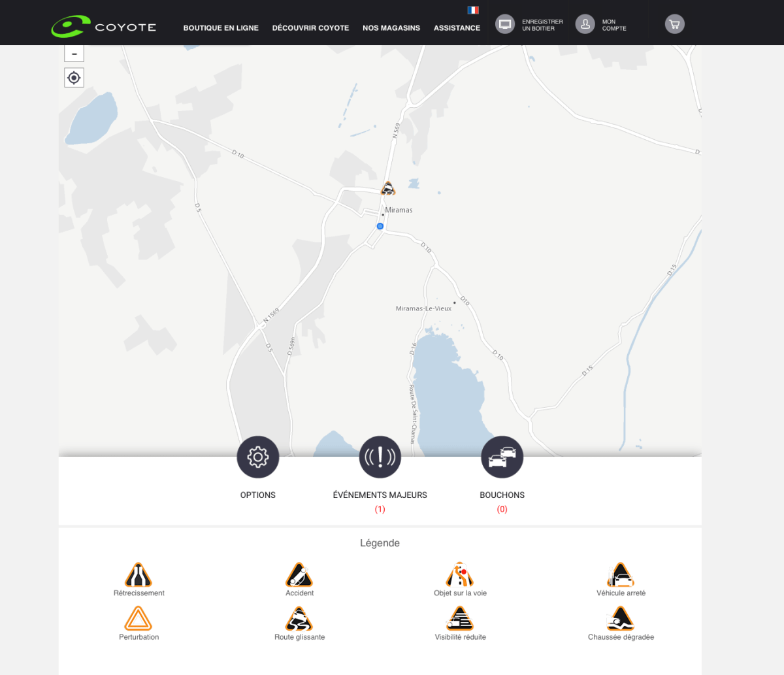Show major events alert icon

pyautogui.click(x=380, y=457)
